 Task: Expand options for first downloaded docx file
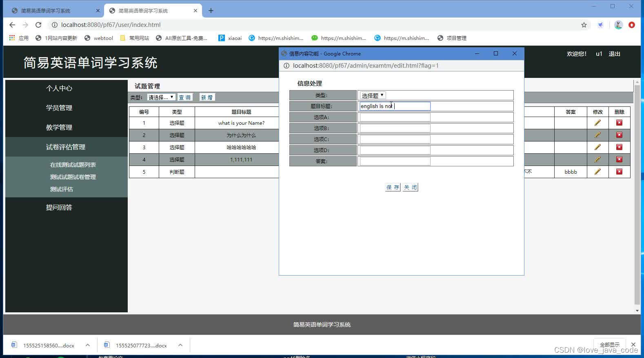click(88, 345)
